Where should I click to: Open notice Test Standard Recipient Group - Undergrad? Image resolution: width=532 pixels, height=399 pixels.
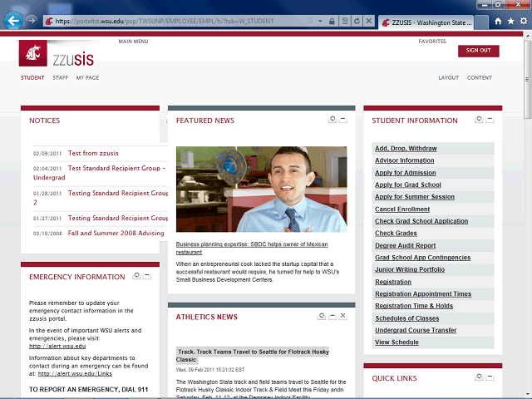[100, 173]
